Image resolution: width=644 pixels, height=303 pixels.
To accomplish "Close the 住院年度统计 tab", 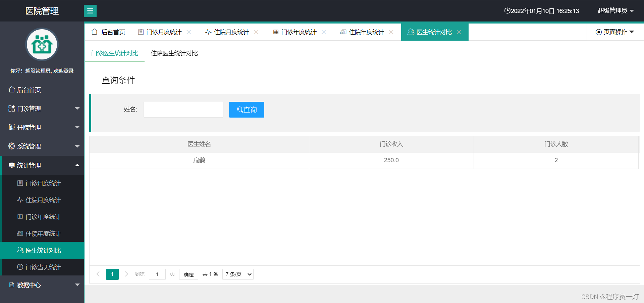I will tap(391, 32).
